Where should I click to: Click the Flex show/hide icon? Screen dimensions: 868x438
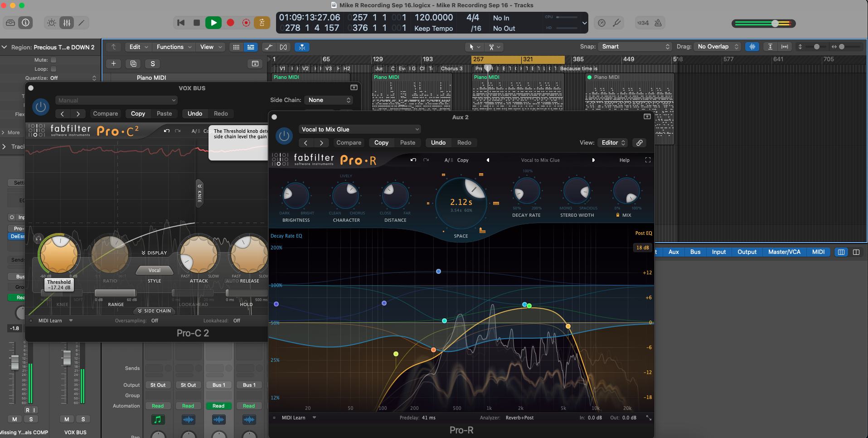coord(283,47)
